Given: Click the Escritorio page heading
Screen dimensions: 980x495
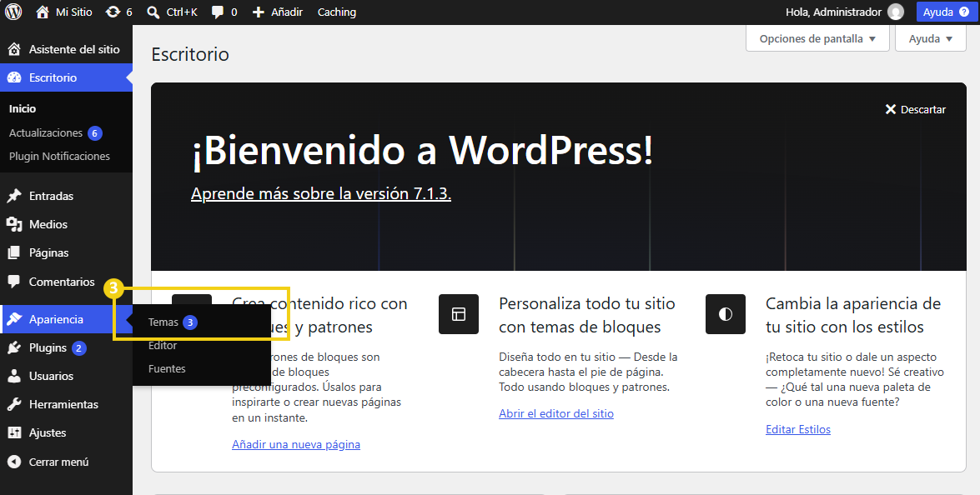Looking at the screenshot, I should click(190, 54).
